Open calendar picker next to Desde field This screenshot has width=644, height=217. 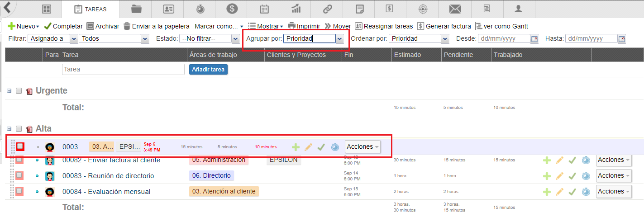coord(534,39)
